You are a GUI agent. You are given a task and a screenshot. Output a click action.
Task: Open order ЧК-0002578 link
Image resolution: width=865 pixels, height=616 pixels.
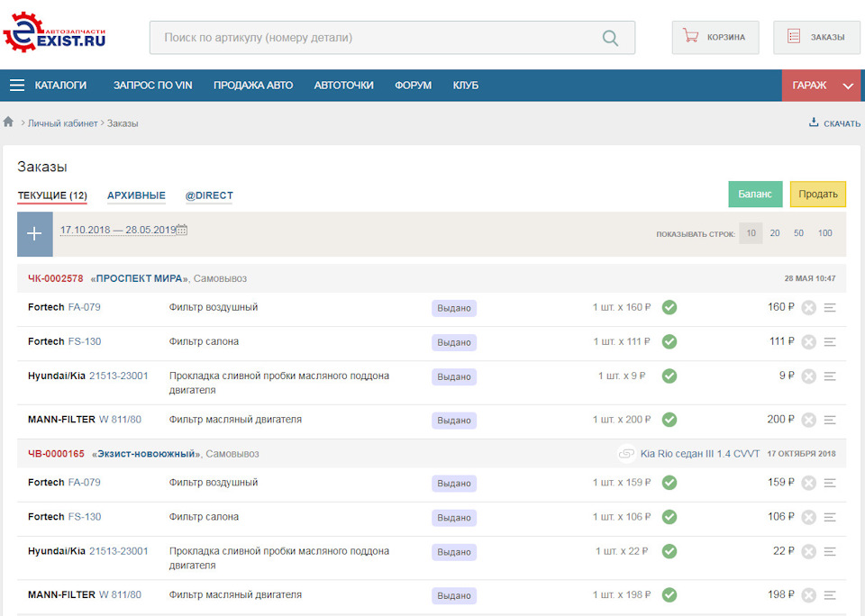point(56,278)
